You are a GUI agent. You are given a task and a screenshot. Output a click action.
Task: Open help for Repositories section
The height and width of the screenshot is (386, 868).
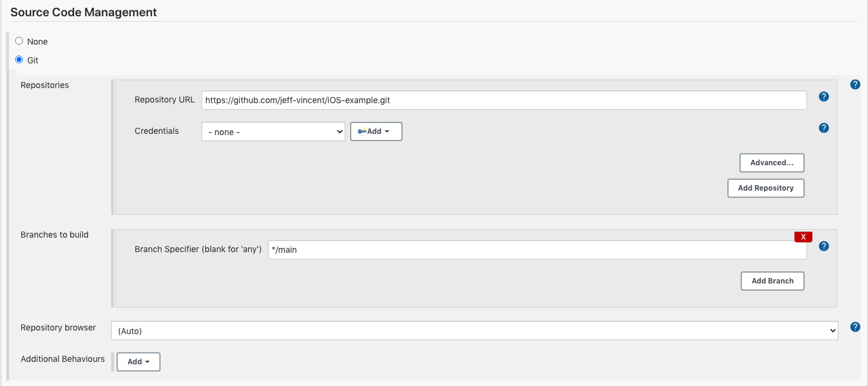click(855, 84)
